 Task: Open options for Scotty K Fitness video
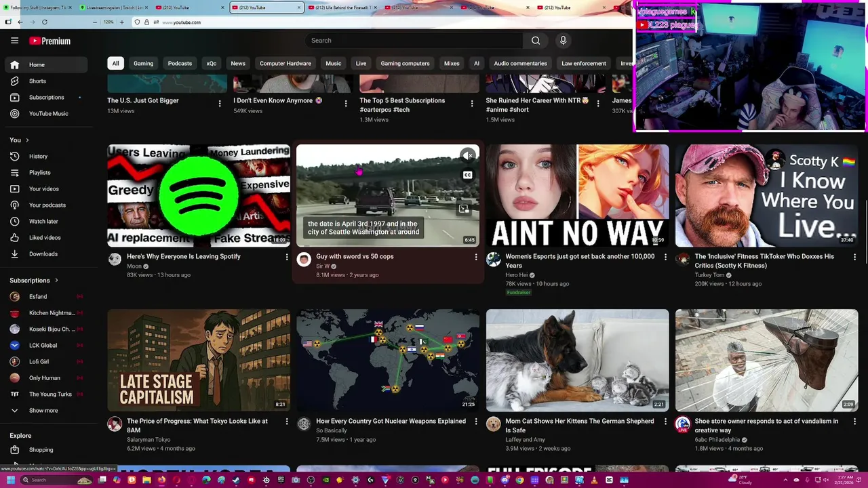pos(854,257)
